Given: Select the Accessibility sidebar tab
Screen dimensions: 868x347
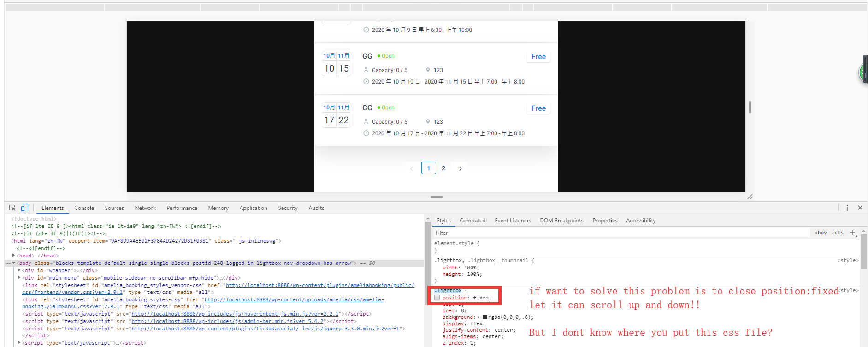Looking at the screenshot, I should [x=641, y=221].
